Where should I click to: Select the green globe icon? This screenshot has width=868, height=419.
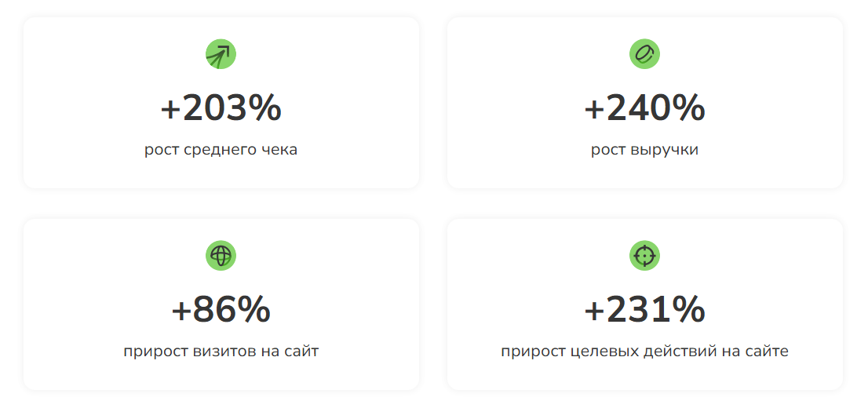(x=221, y=256)
